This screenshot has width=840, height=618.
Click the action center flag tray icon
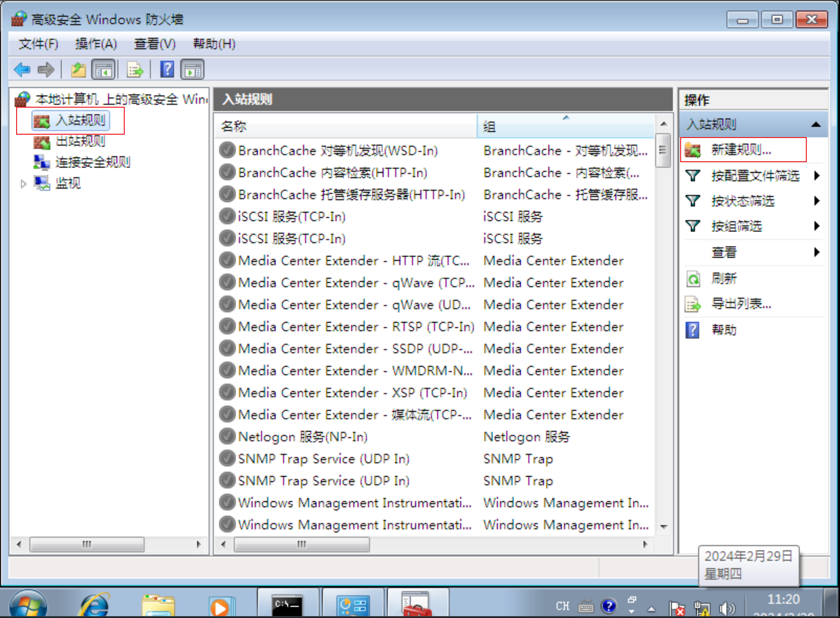coord(677,608)
